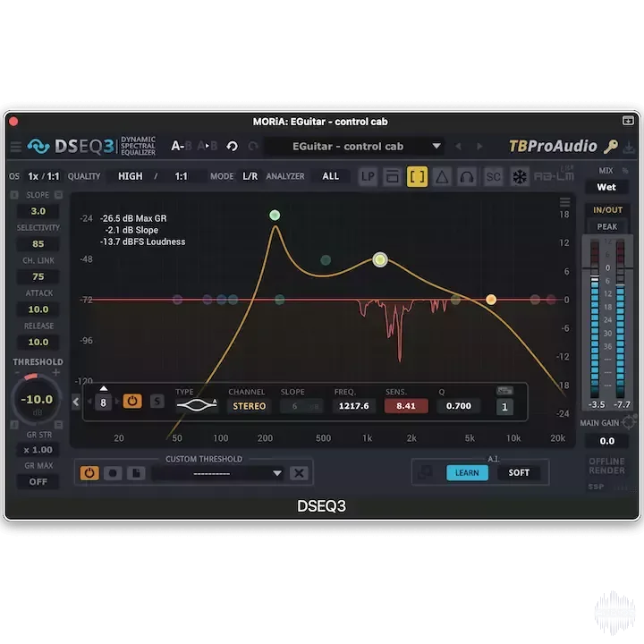Click the Q value 0.700

458,406
